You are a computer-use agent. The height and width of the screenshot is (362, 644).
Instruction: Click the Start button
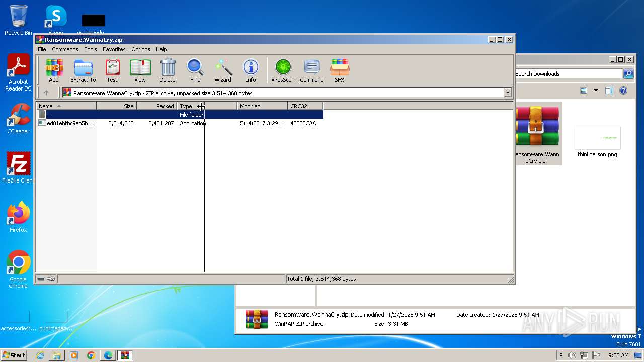pyautogui.click(x=14, y=355)
